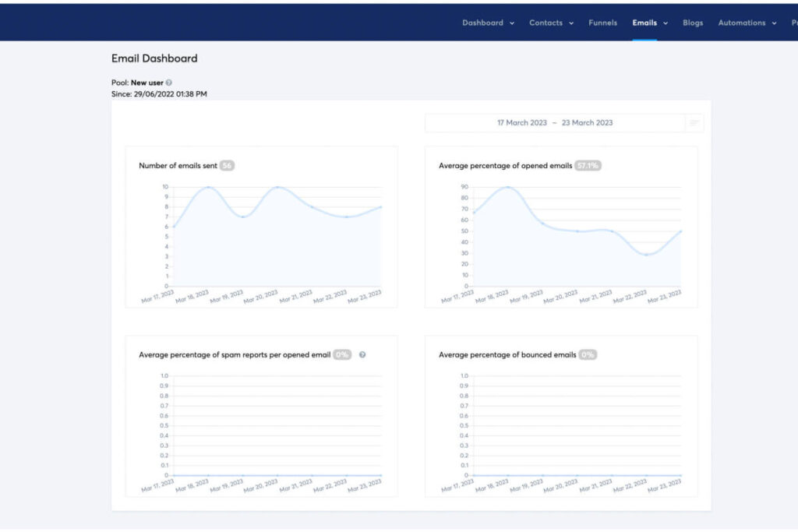Expand the Automations dropdown arrow
This screenshot has width=798, height=532.
pyautogui.click(x=774, y=23)
